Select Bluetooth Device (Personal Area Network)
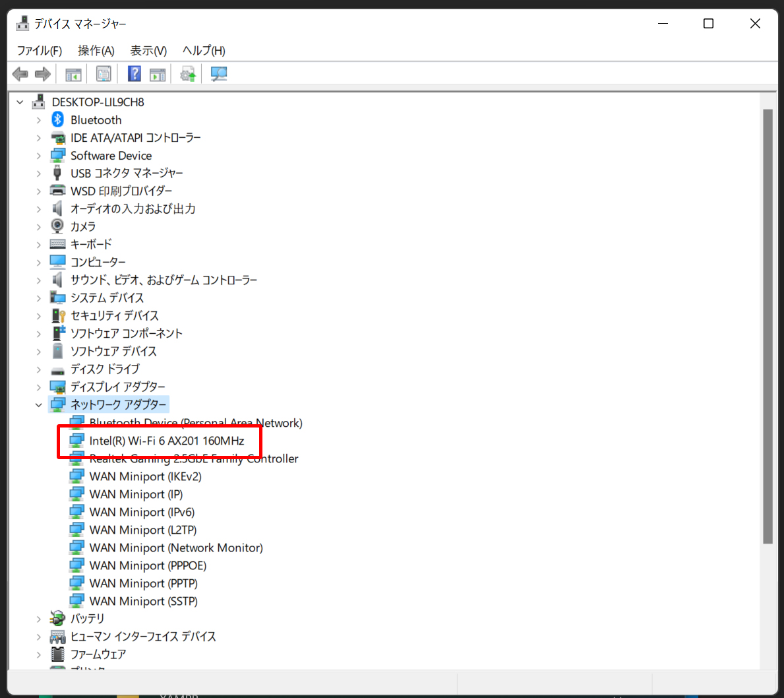784x698 pixels. coord(195,423)
